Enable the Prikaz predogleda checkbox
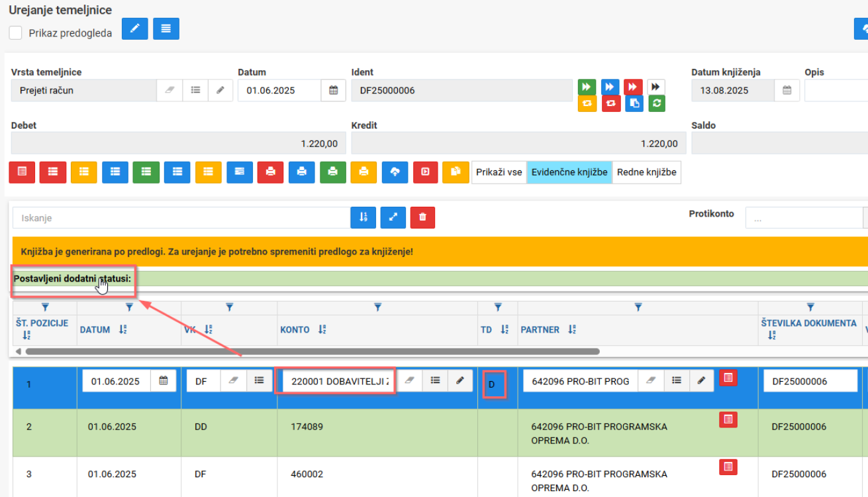Image resolution: width=868 pixels, height=497 pixels. coord(16,33)
